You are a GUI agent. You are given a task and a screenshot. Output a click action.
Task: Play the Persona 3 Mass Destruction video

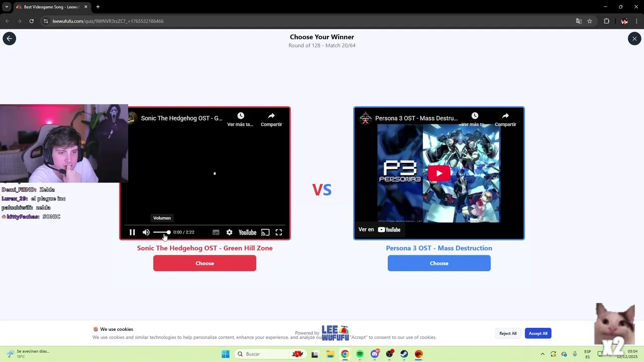click(x=439, y=173)
